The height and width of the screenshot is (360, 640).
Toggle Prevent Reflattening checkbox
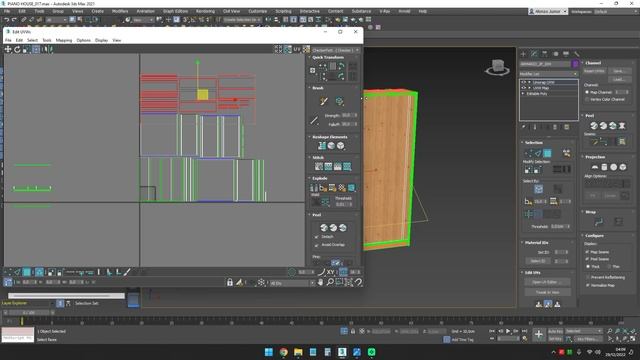(587, 278)
